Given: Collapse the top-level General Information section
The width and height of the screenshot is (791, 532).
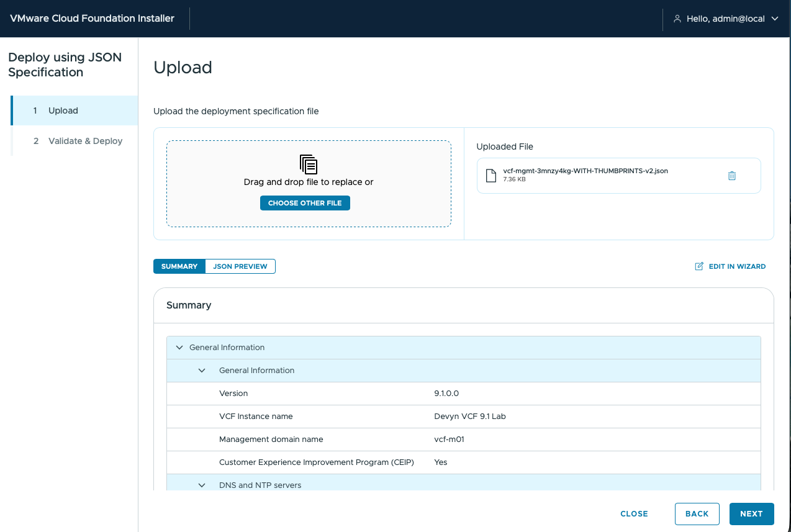Looking at the screenshot, I should click(179, 348).
